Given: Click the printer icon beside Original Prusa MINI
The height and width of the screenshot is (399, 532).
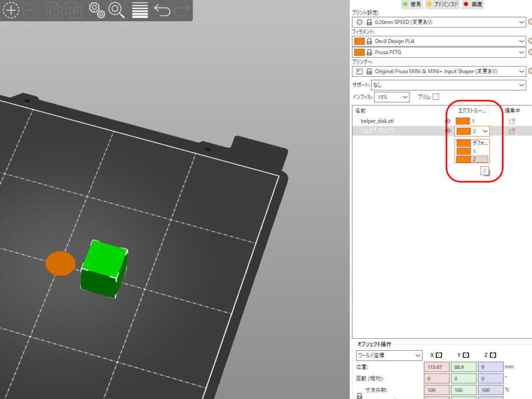Looking at the screenshot, I should pos(360,71).
